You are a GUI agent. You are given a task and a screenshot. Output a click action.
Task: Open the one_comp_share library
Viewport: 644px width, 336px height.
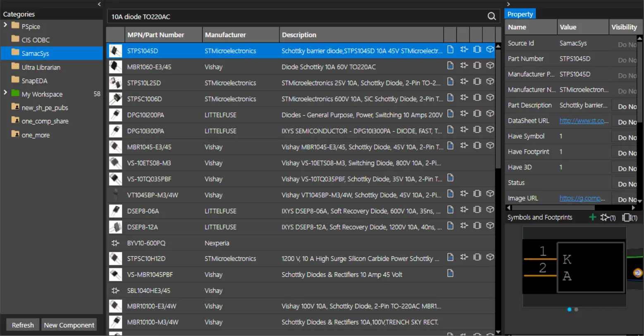(x=45, y=122)
